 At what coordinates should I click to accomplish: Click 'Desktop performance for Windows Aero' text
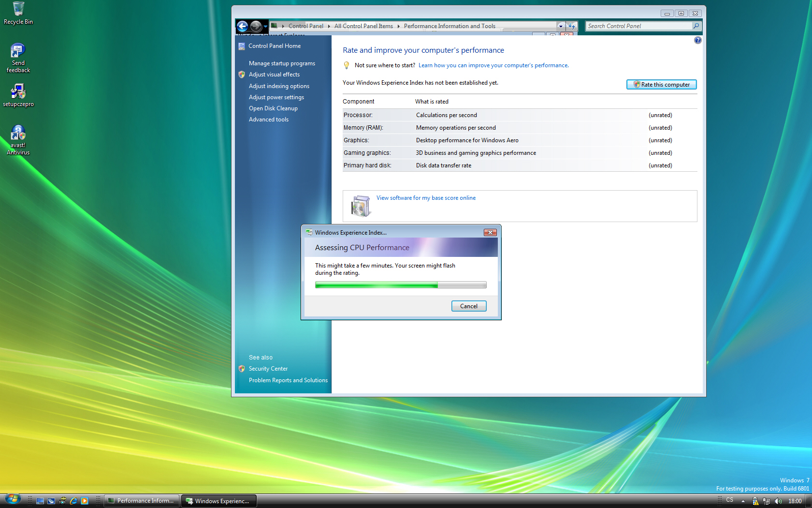point(467,140)
